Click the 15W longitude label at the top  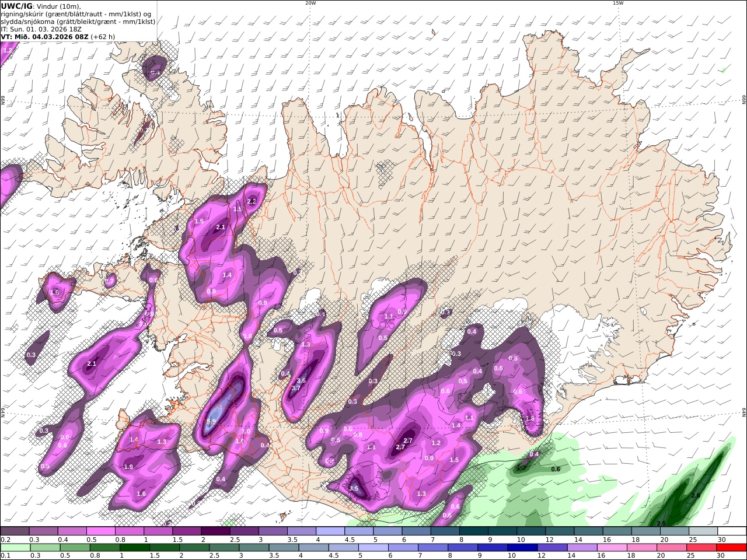point(618,3)
